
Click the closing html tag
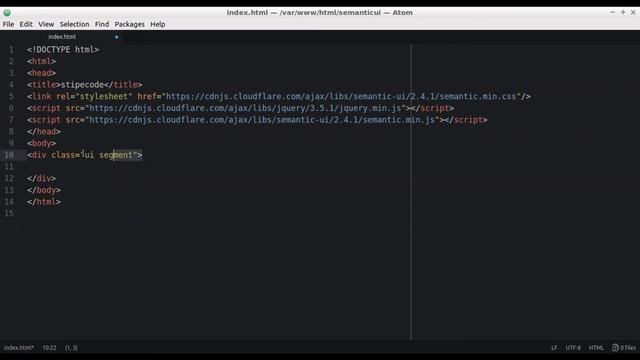44,202
